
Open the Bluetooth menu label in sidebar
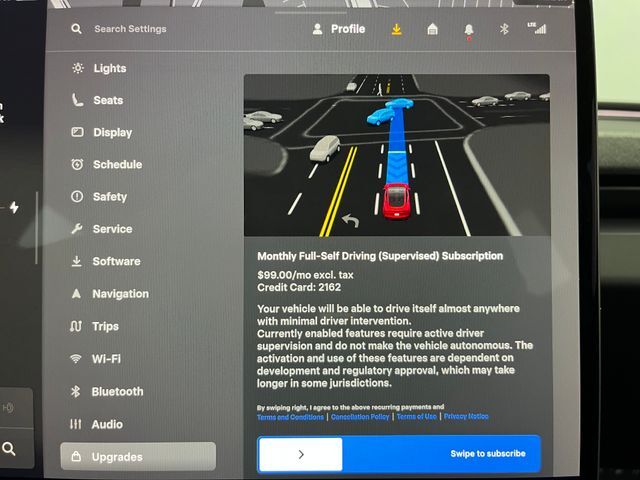point(118,391)
